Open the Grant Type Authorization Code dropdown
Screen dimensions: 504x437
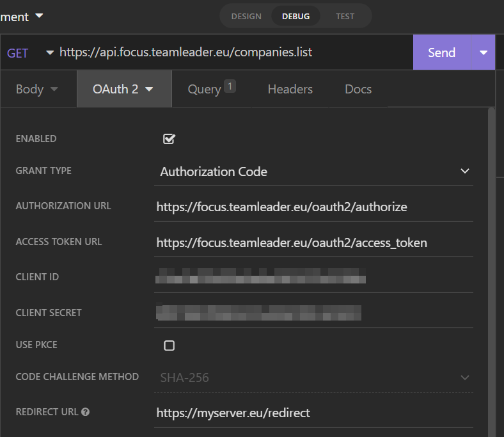click(313, 171)
